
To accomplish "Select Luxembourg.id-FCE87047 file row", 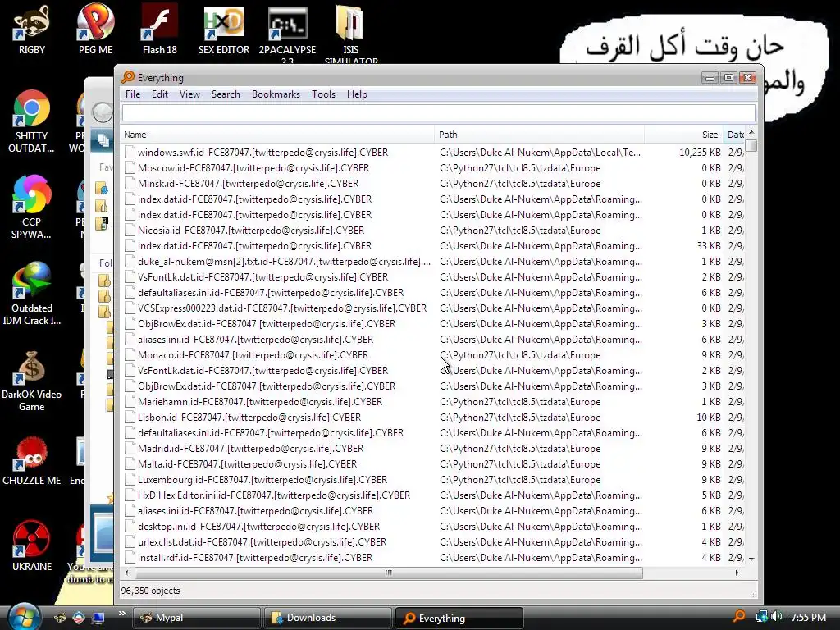I will [433, 479].
